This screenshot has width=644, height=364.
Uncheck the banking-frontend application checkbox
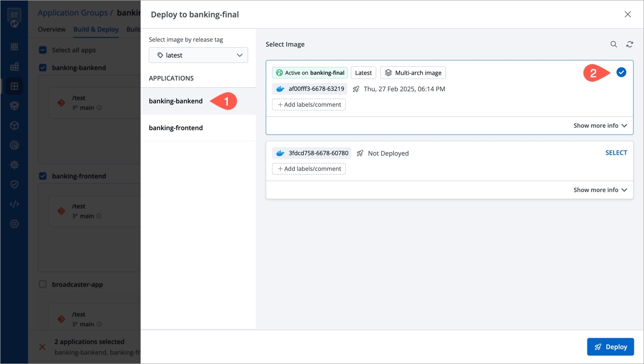(43, 176)
